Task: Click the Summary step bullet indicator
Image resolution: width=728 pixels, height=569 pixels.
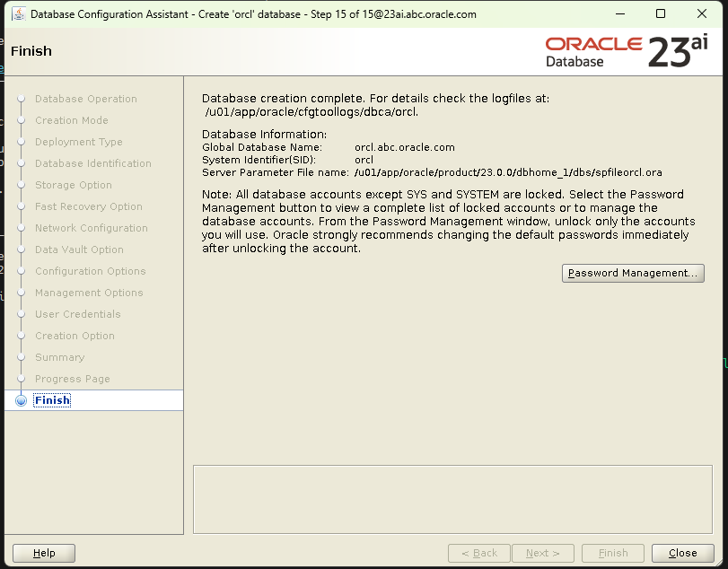Action: [21, 357]
